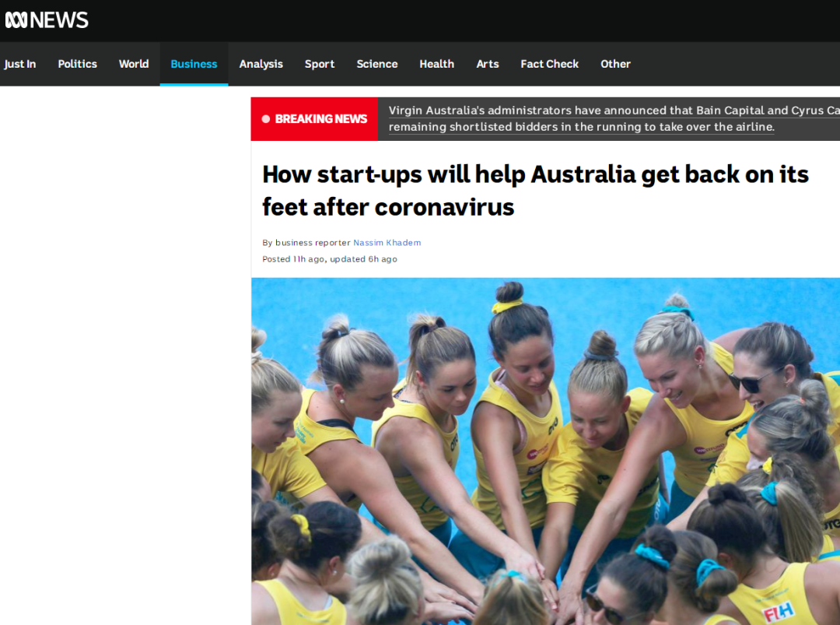Open the Arts section
Image resolution: width=840 pixels, height=625 pixels.
[488, 64]
